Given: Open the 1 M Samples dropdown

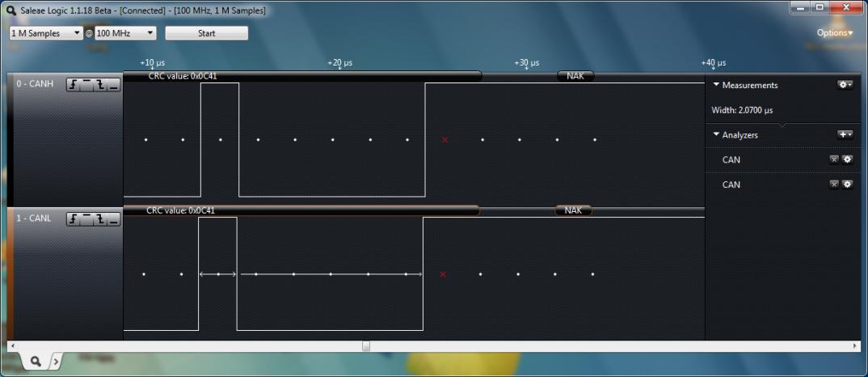Looking at the screenshot, I should pyautogui.click(x=46, y=33).
